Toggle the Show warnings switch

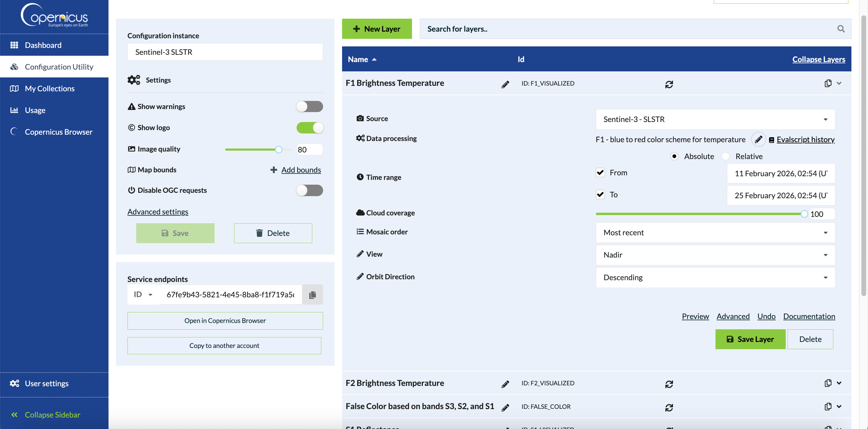(x=309, y=107)
